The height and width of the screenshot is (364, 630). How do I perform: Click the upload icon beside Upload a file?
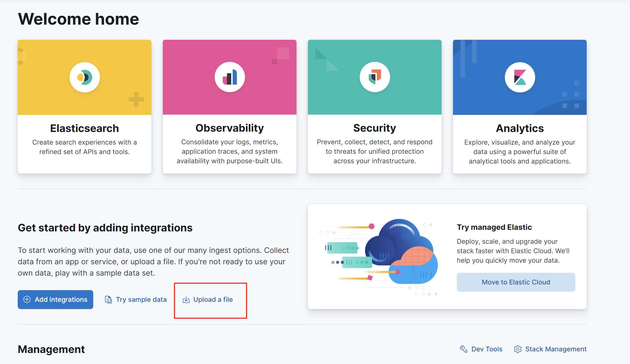point(186,300)
